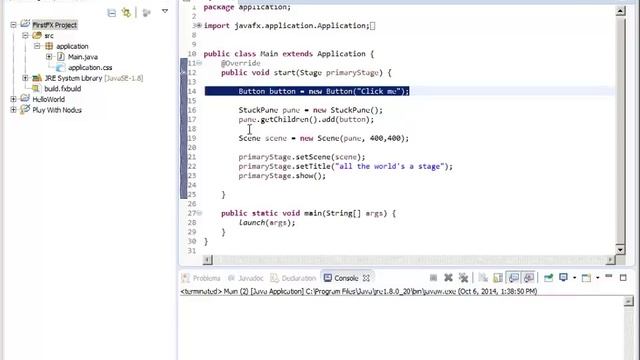Collapse all in Package Explorer
The width and height of the screenshot is (640, 360).
tap(111, 13)
